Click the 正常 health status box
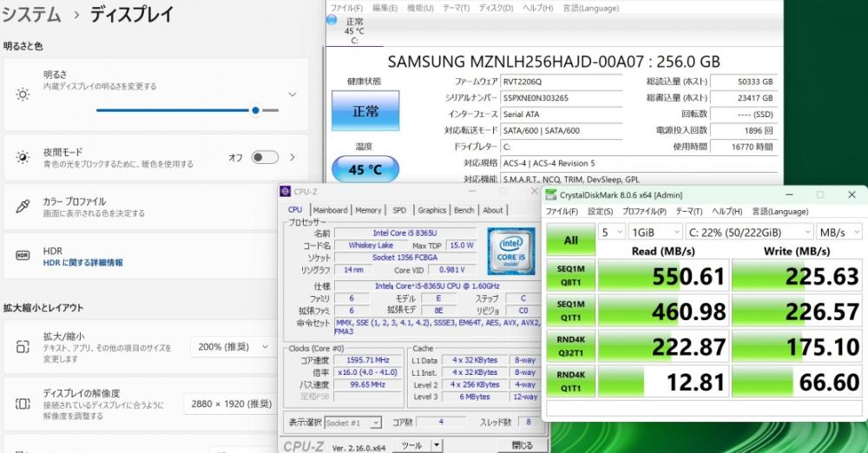868x453 pixels. 365,112
